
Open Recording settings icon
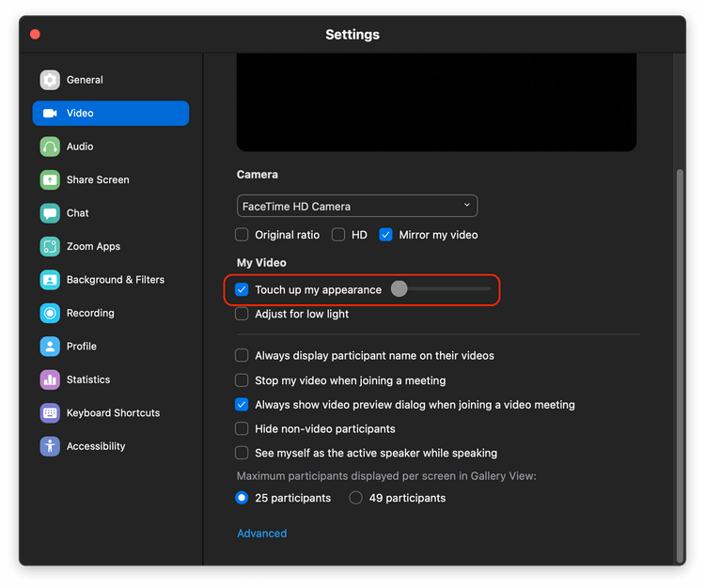50,313
